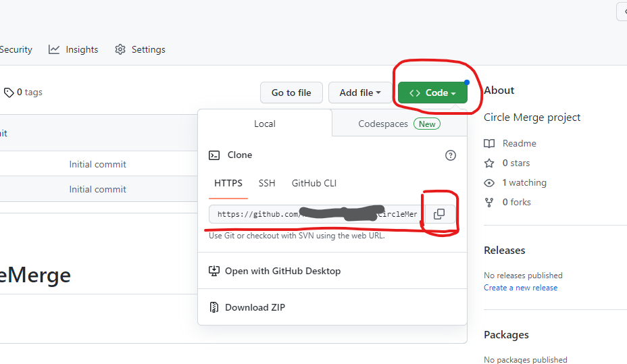This screenshot has height=364, width=627.
Task: Click the New badge beside Codespaces
Action: click(427, 124)
